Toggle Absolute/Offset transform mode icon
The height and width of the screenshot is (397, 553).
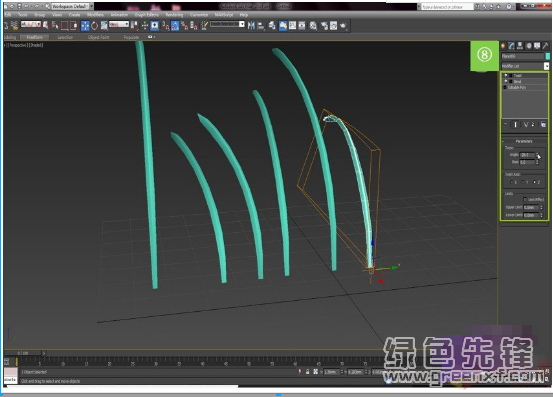pos(316,372)
